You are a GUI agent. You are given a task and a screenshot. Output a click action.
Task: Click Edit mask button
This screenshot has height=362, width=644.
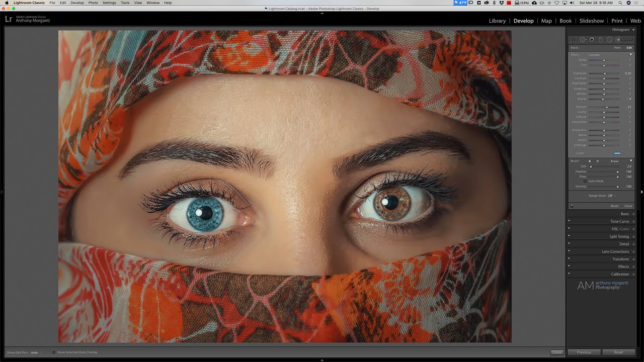(x=629, y=48)
